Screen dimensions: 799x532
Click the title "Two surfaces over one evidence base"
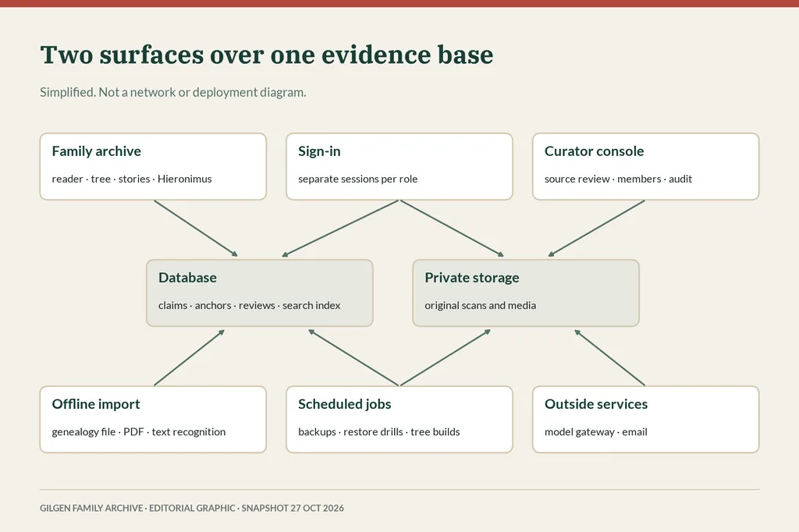point(267,55)
